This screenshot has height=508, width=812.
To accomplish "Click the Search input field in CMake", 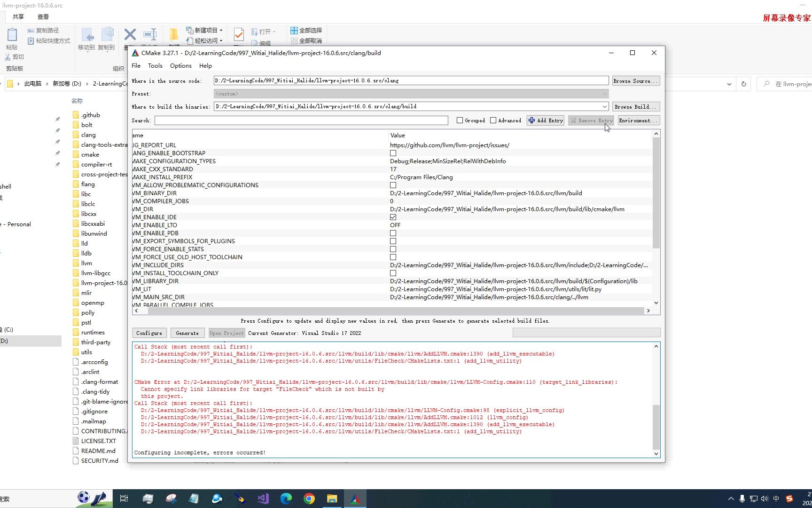I will tap(301, 120).
